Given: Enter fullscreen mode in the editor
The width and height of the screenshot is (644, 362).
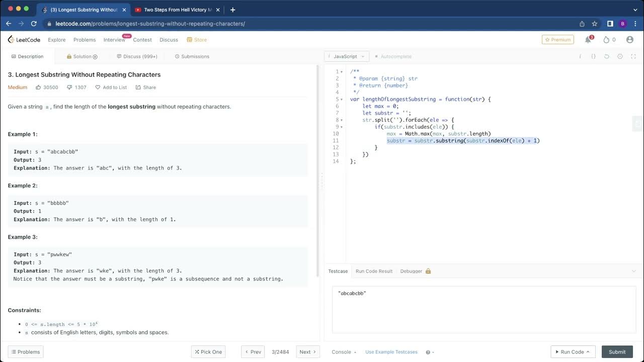Looking at the screenshot, I should pos(633,57).
